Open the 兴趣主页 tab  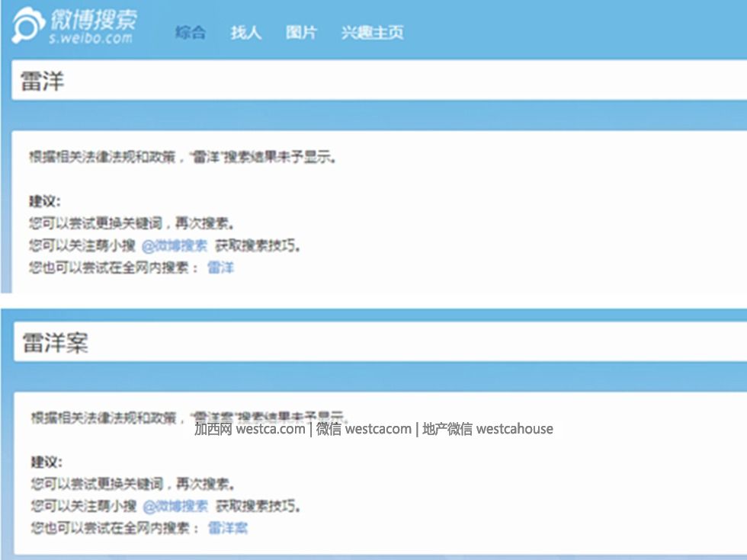point(373,32)
